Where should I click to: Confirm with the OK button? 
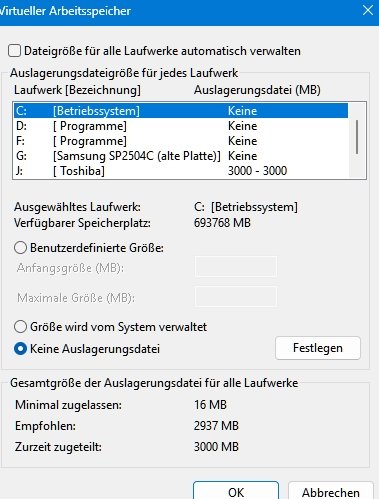pyautogui.click(x=236, y=491)
